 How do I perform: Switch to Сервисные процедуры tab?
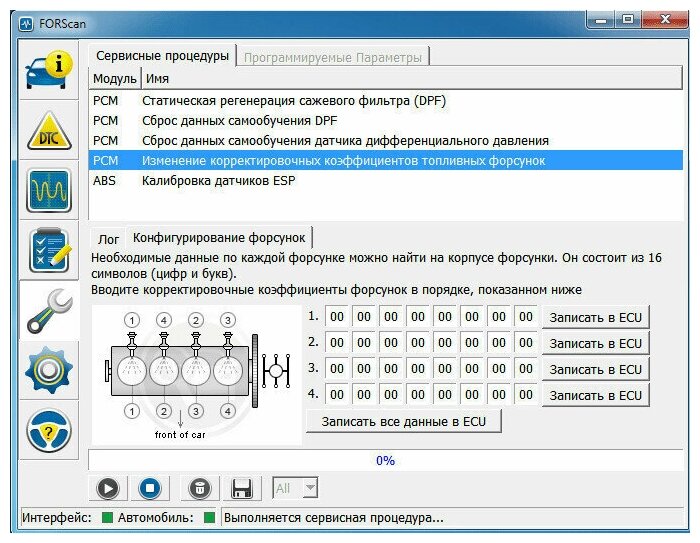(x=162, y=56)
